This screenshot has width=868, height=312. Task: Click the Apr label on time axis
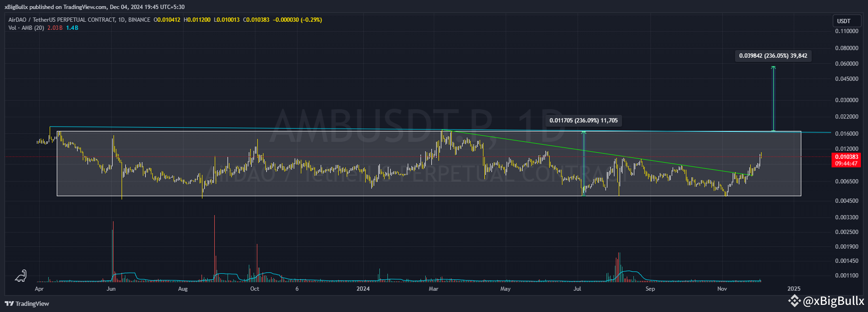[39, 289]
